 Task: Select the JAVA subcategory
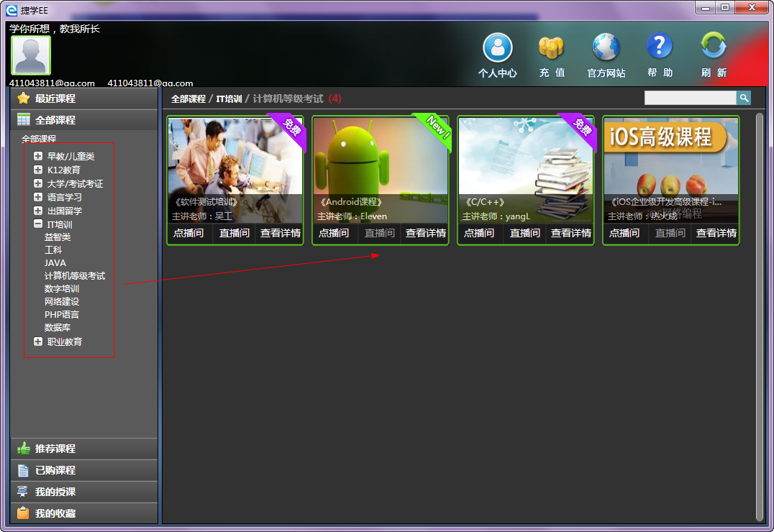pos(55,263)
